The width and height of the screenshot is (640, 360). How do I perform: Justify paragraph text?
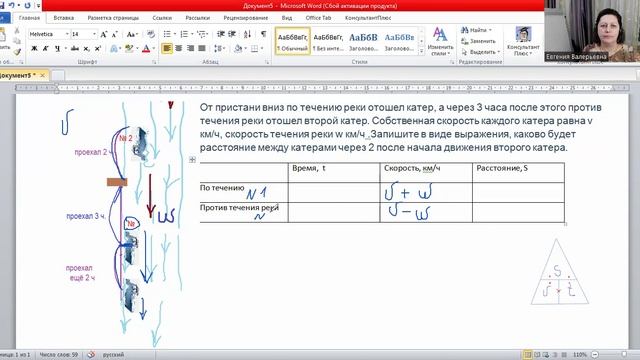click(x=202, y=49)
